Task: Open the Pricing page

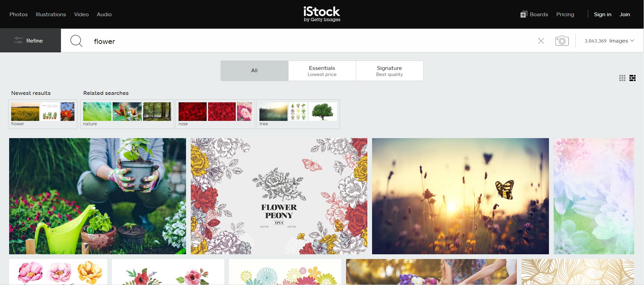Action: click(565, 14)
